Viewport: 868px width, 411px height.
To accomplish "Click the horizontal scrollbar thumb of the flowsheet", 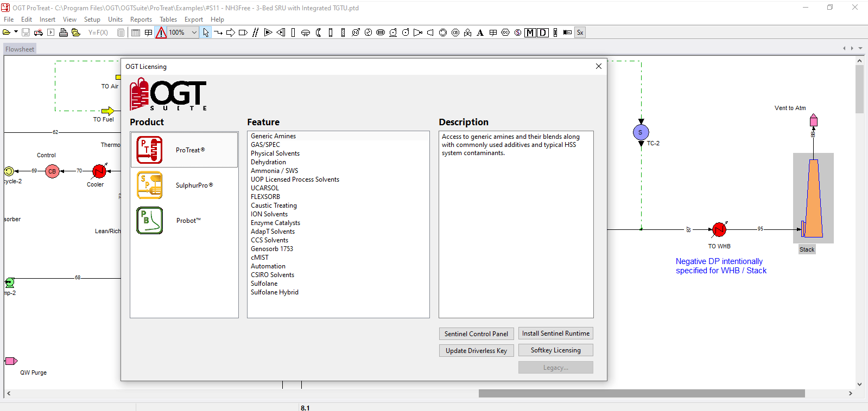I will pos(641,394).
